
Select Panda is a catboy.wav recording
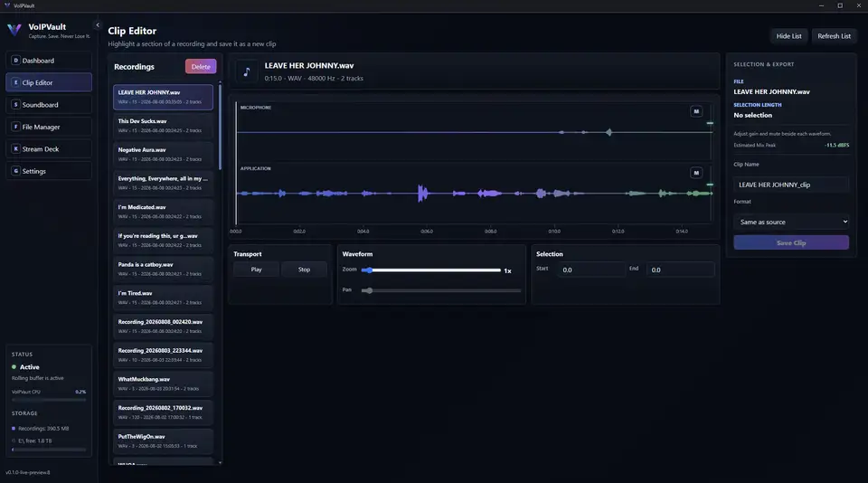[x=163, y=270]
